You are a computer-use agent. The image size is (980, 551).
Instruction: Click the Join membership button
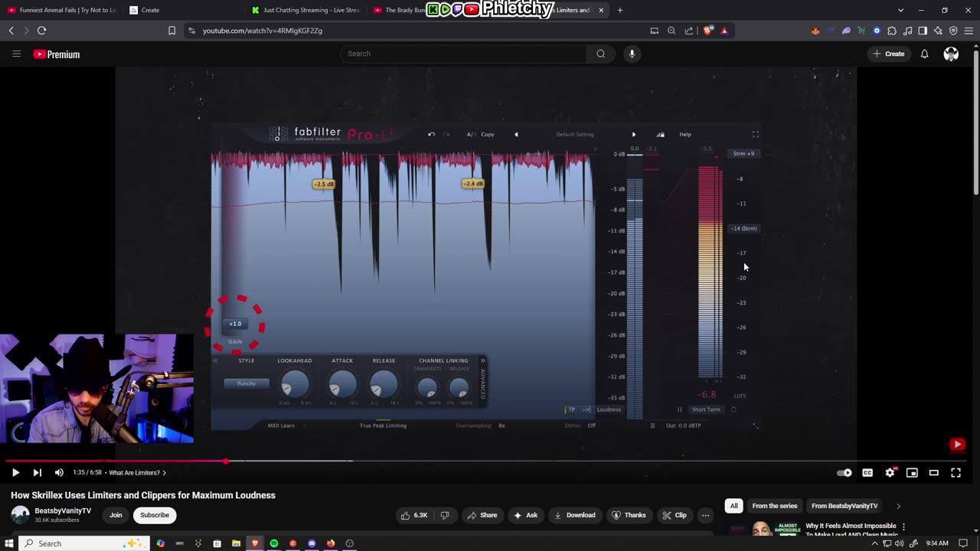click(116, 515)
